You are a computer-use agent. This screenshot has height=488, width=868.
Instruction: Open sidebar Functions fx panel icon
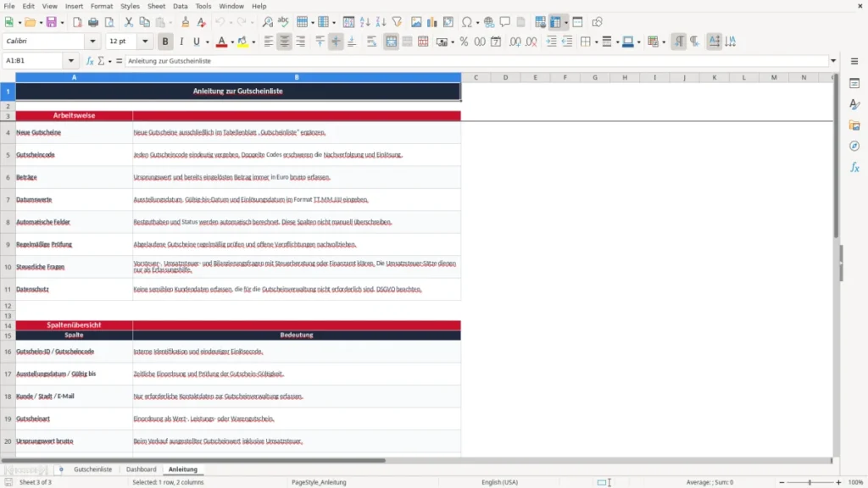point(854,167)
